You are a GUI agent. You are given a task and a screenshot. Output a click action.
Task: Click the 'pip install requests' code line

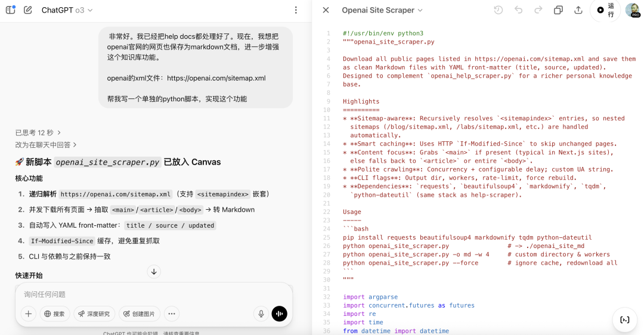(467, 237)
